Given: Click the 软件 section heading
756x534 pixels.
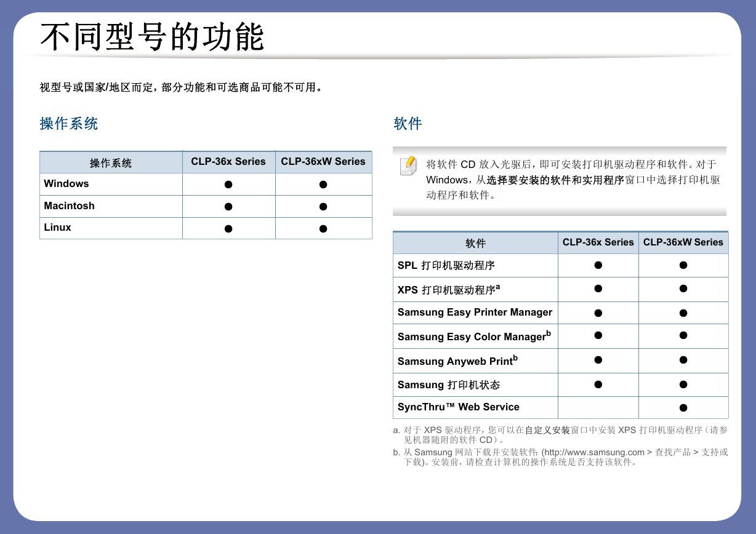Looking at the screenshot, I should pos(408,124).
